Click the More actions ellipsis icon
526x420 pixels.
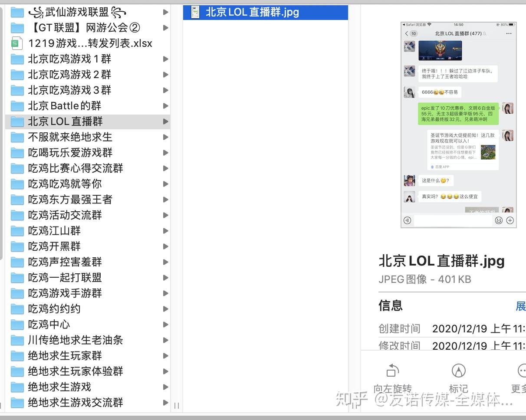tap(522, 371)
